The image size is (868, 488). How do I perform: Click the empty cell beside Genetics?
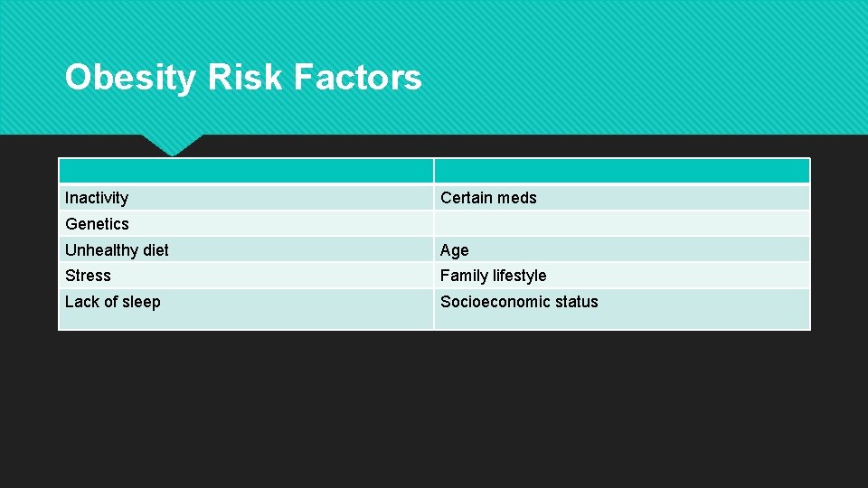click(621, 224)
